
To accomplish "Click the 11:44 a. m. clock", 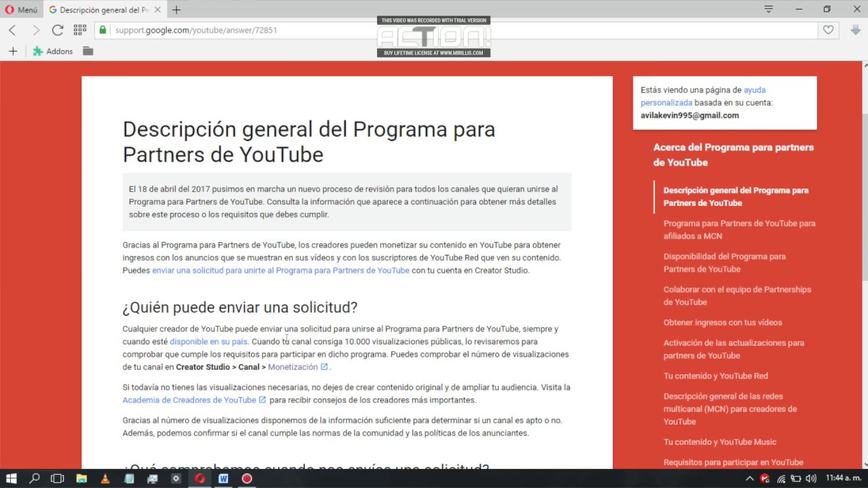I will [844, 479].
